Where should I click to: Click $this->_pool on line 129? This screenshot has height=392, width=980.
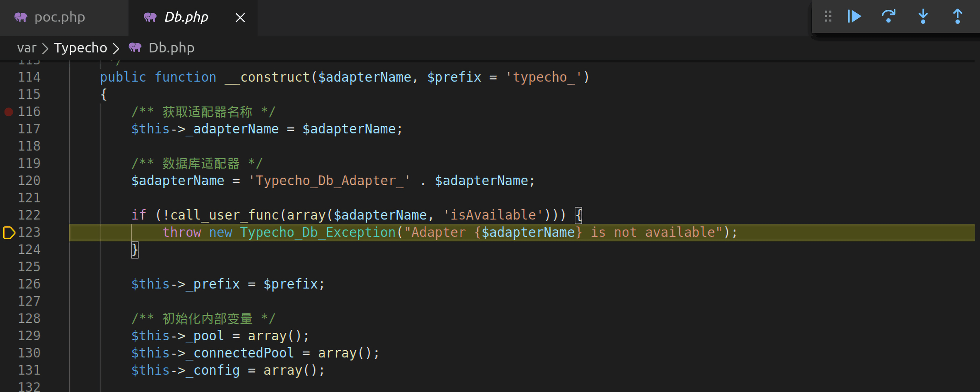pos(177,337)
